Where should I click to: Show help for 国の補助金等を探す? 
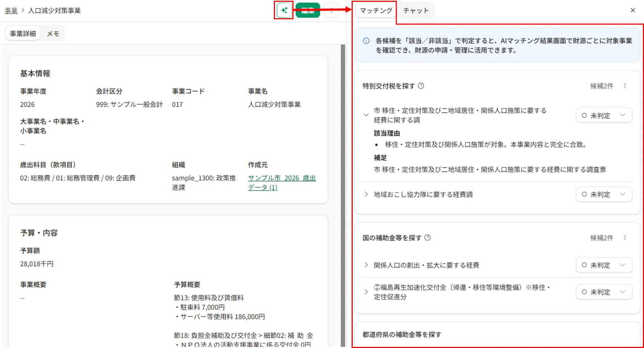pyautogui.click(x=428, y=238)
